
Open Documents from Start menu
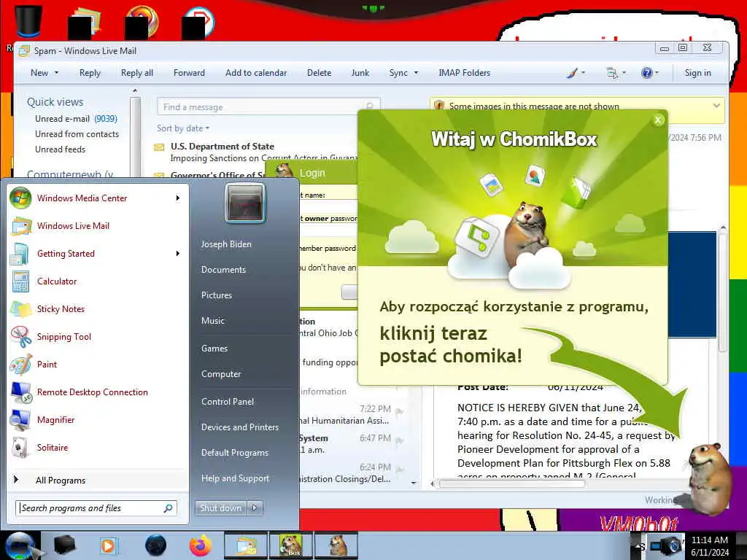point(223,270)
